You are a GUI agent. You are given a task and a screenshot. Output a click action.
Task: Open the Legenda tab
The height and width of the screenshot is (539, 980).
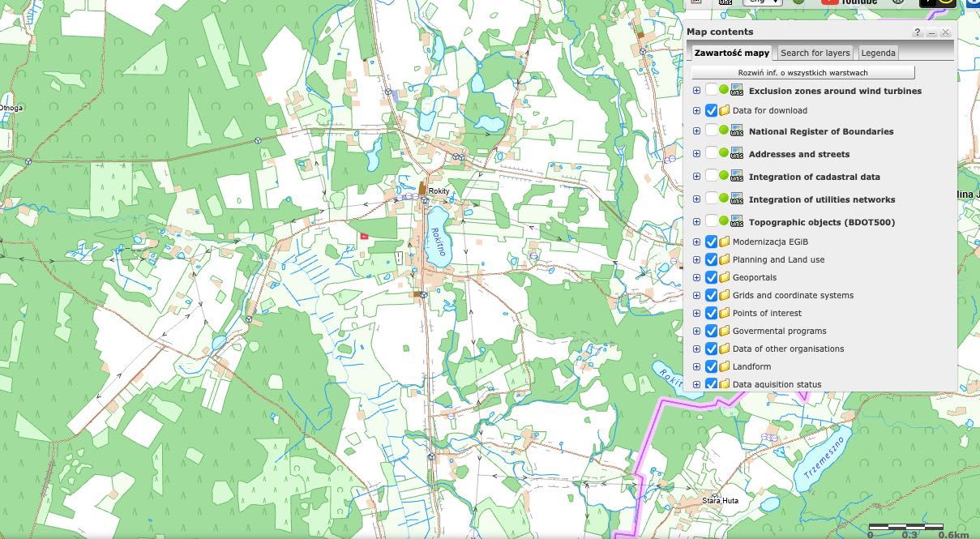coord(878,53)
